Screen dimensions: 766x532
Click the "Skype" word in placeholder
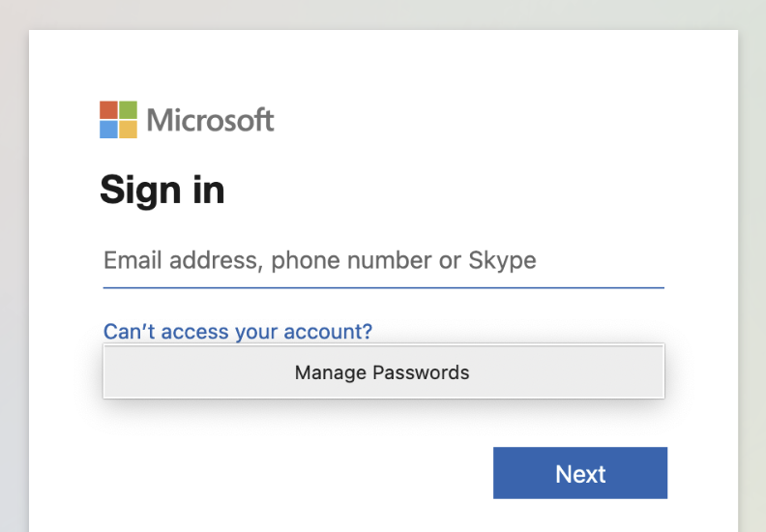tap(502, 260)
